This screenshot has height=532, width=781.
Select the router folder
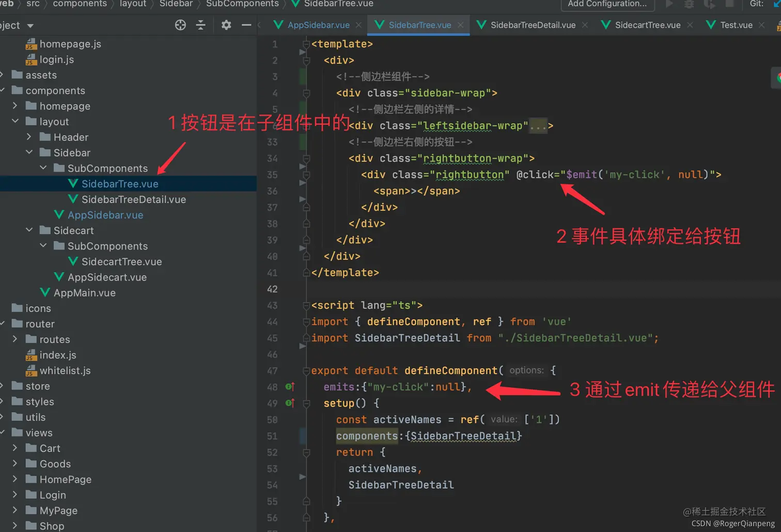(33, 323)
